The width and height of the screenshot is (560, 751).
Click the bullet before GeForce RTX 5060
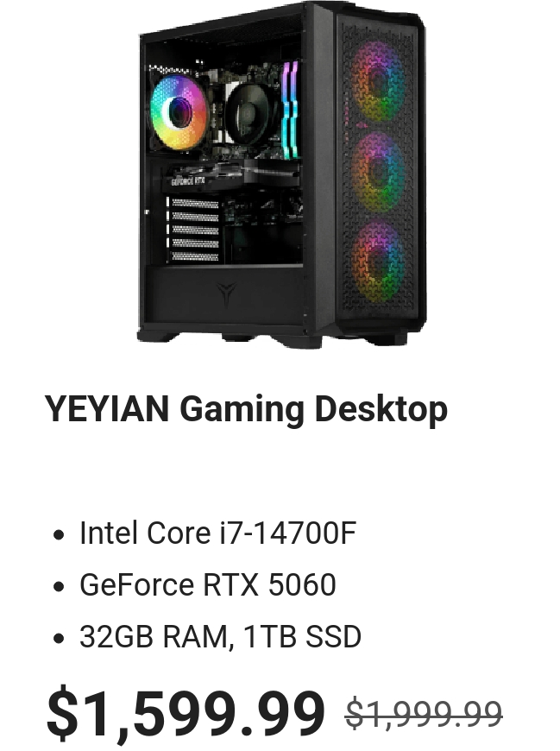pos(59,586)
